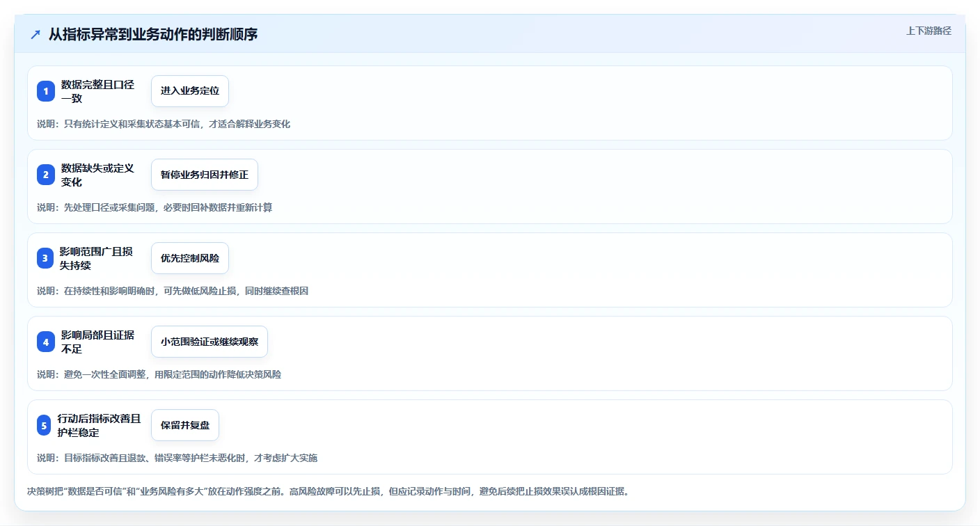Click the note starting 说明：只有统计定义和采集状态
This screenshot has height=526, width=980.
164,124
